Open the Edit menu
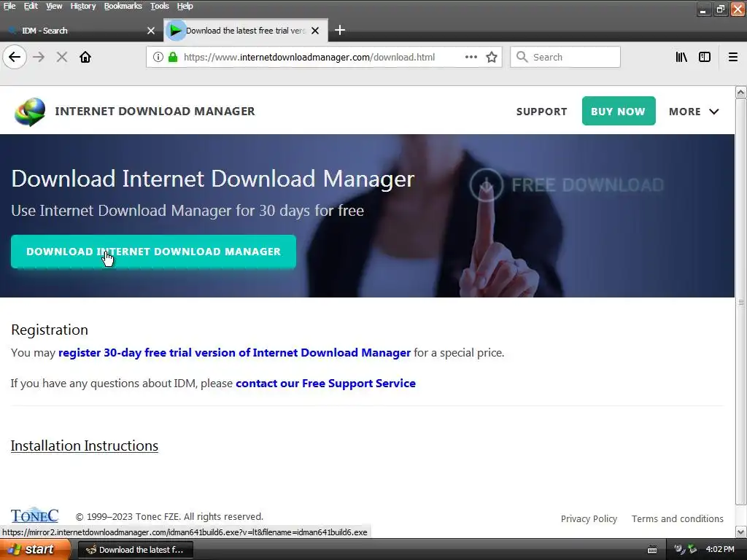The width and height of the screenshot is (747, 560). coord(31,6)
